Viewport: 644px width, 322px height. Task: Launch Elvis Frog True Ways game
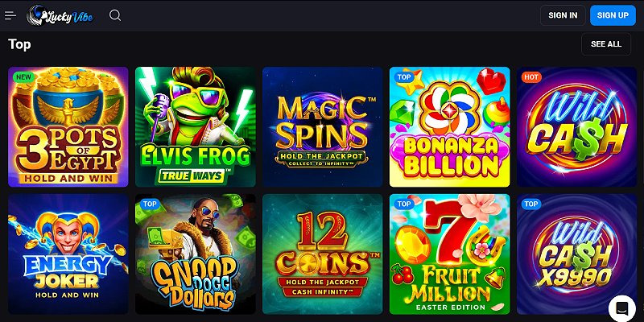196,127
